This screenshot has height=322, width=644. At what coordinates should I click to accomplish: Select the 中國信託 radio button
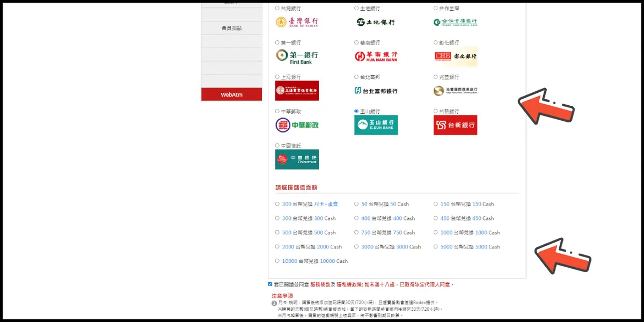pyautogui.click(x=277, y=145)
